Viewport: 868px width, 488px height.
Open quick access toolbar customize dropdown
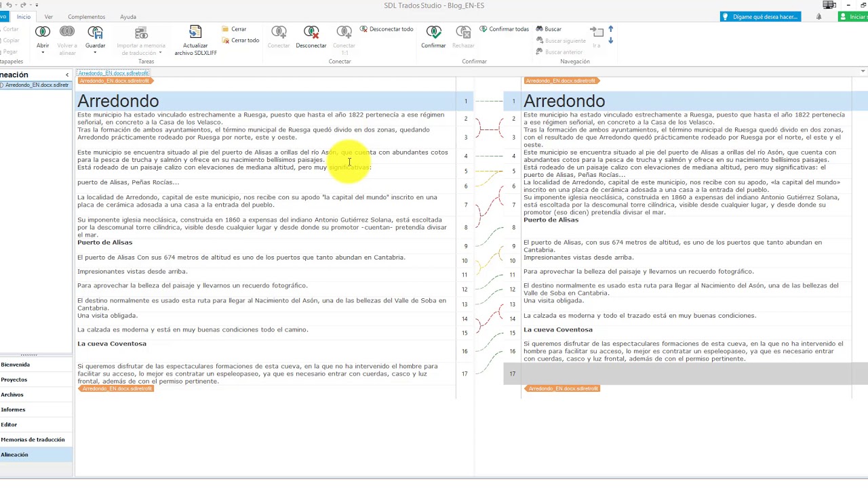[37, 5]
